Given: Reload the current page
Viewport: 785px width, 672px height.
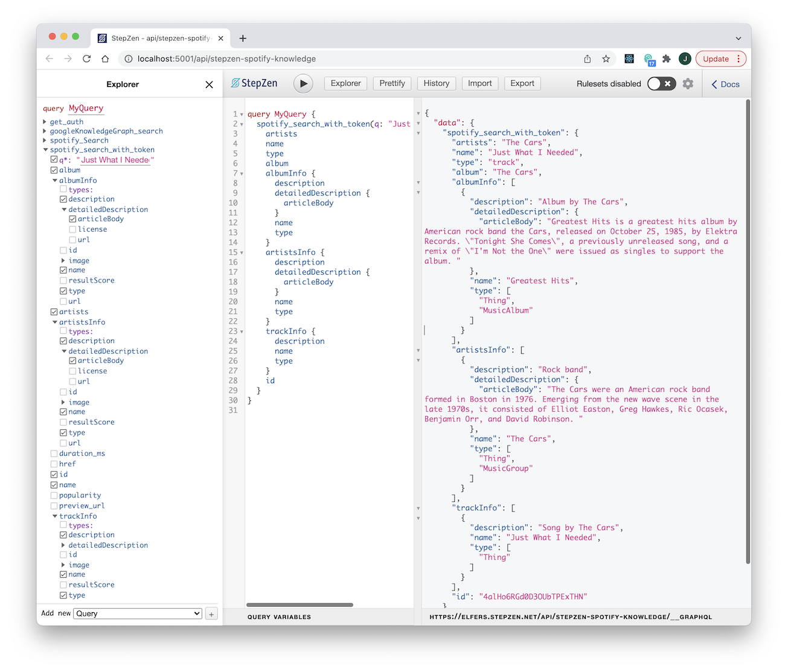Looking at the screenshot, I should pyautogui.click(x=87, y=59).
